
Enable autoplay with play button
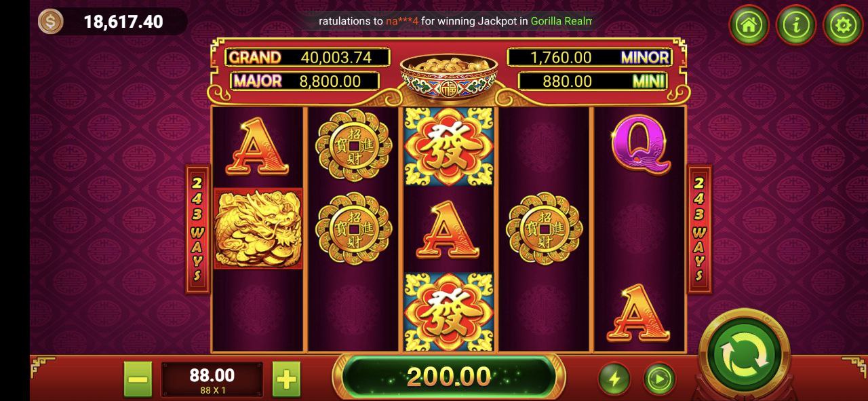click(x=660, y=379)
